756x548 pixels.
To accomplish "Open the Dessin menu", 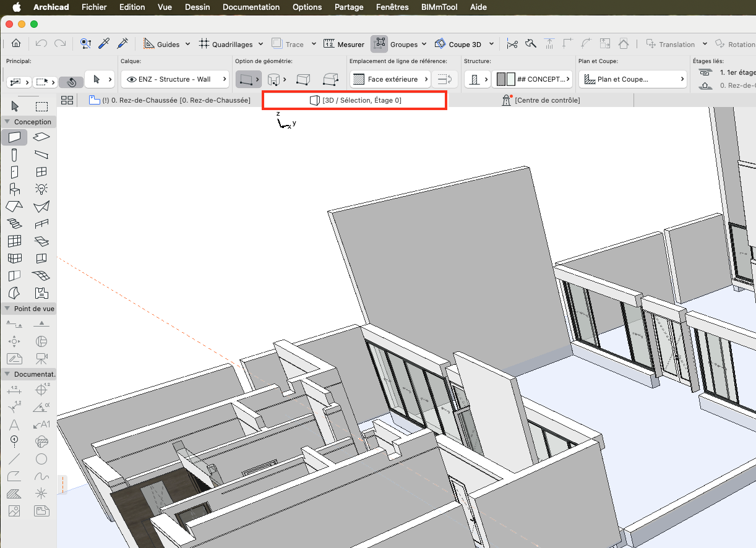I will tap(197, 7).
